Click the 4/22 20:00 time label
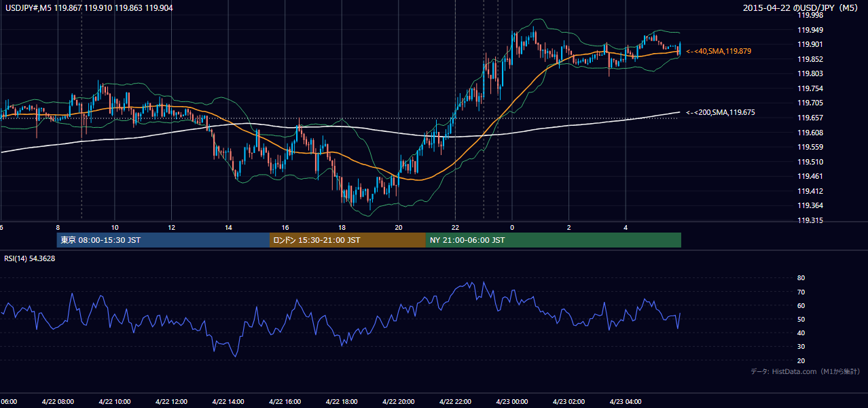 (x=399, y=401)
